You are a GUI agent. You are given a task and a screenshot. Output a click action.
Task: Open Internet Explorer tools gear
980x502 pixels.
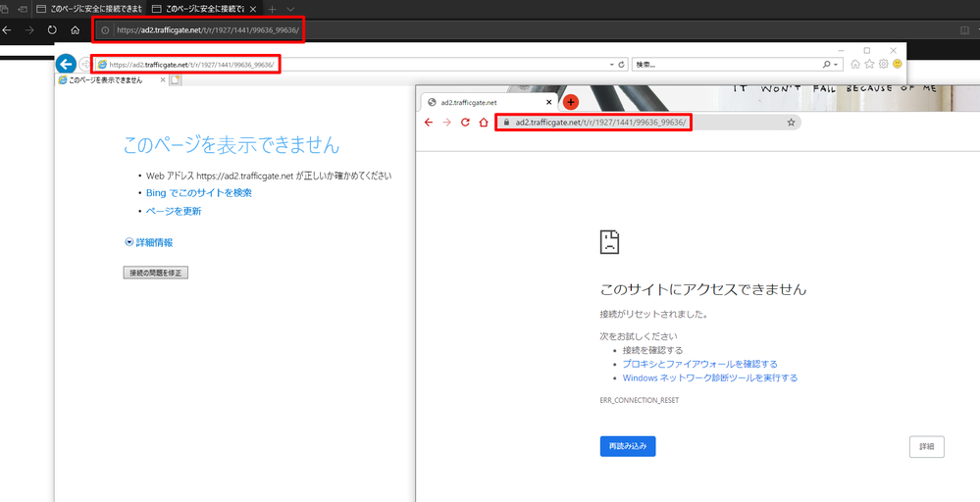[x=883, y=64]
